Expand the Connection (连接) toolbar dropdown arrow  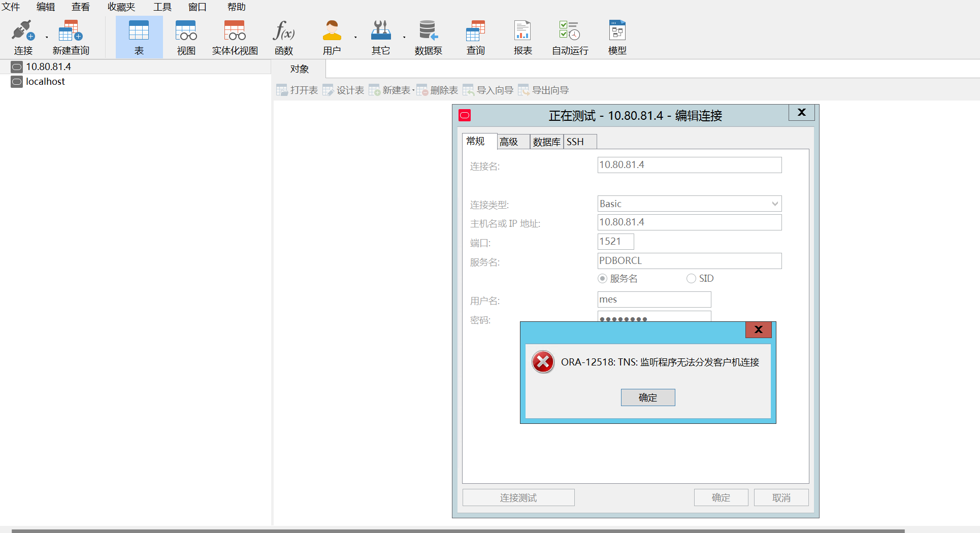[x=47, y=37]
